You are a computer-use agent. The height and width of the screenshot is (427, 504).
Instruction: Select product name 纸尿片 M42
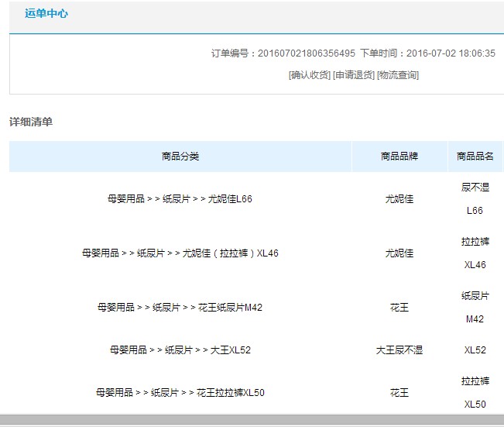[475, 308]
